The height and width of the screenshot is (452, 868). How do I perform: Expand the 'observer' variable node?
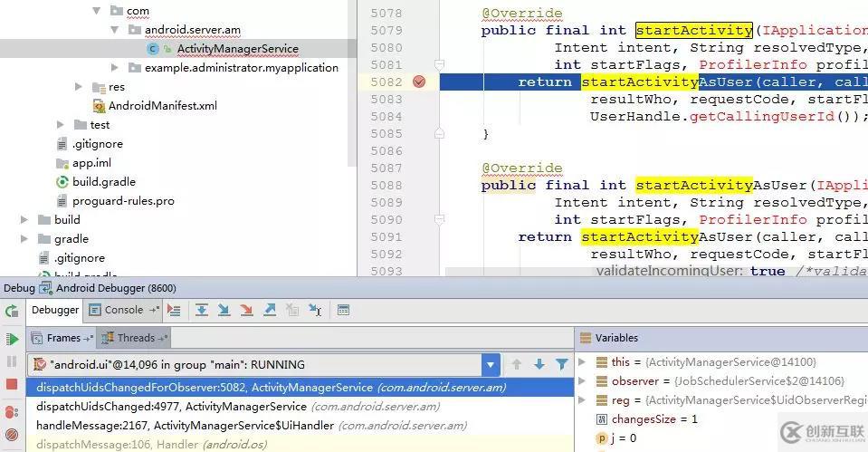click(581, 381)
